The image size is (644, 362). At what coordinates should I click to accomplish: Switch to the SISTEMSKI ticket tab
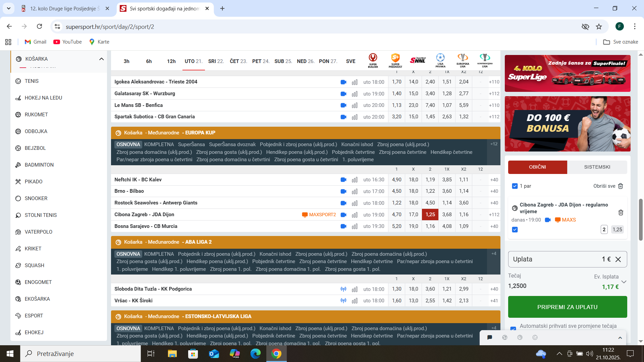(597, 167)
